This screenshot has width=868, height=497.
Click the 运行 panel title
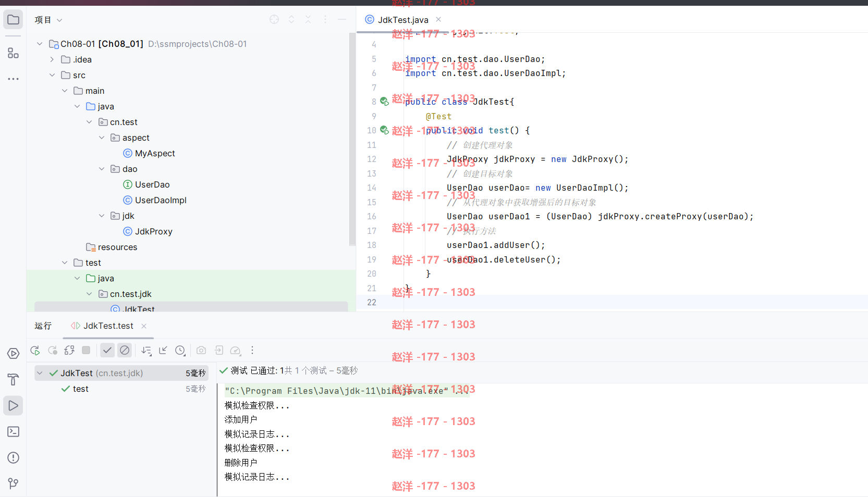[x=43, y=326]
